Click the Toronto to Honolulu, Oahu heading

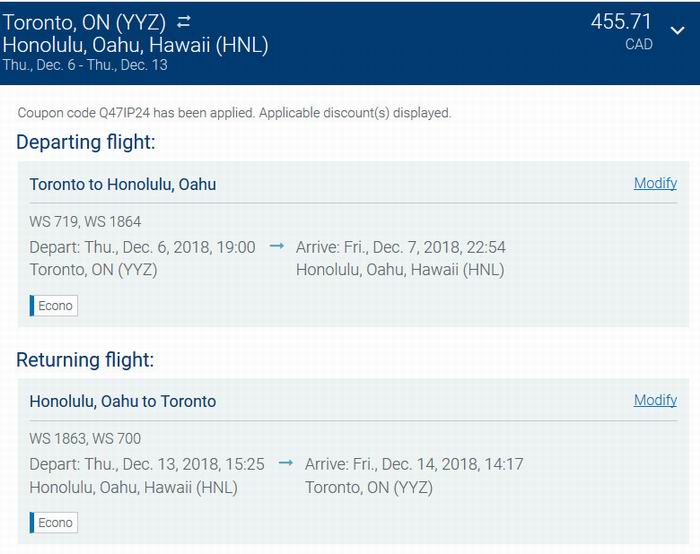click(123, 184)
